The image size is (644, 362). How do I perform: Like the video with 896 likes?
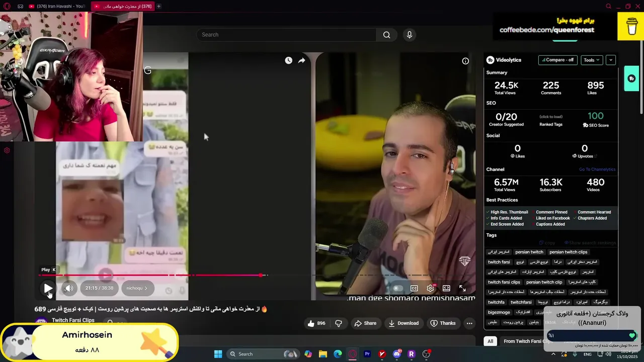pos(316,323)
